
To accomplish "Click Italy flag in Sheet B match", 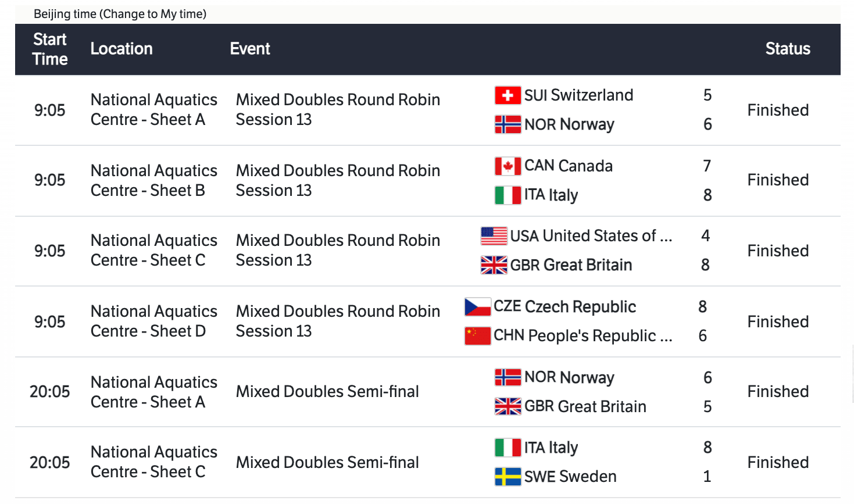I will 507,195.
